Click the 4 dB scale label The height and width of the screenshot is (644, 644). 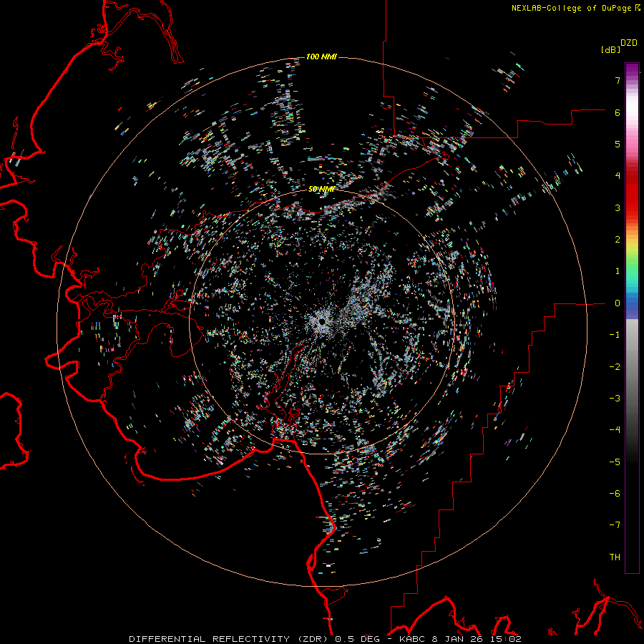(618, 176)
